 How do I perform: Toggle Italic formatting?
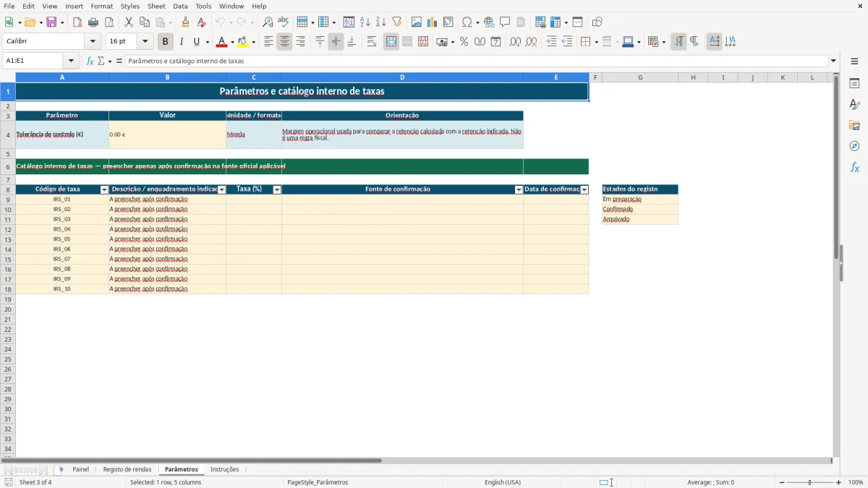pos(182,42)
